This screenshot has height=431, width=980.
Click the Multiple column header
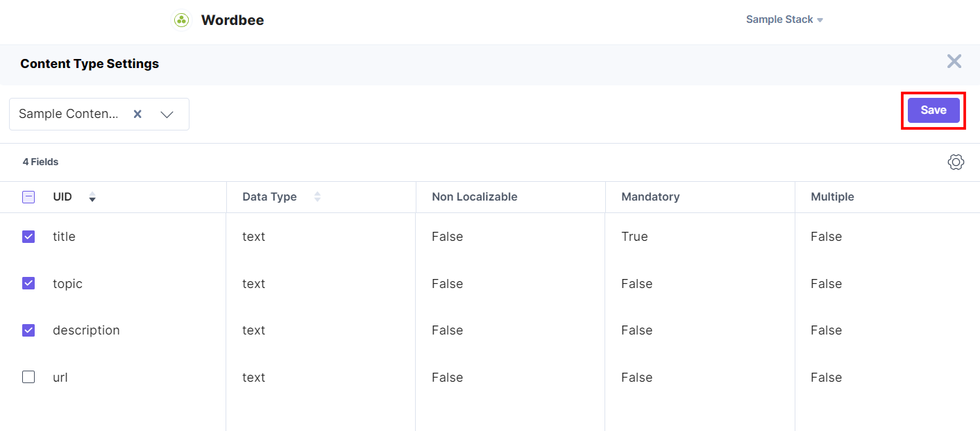(832, 197)
